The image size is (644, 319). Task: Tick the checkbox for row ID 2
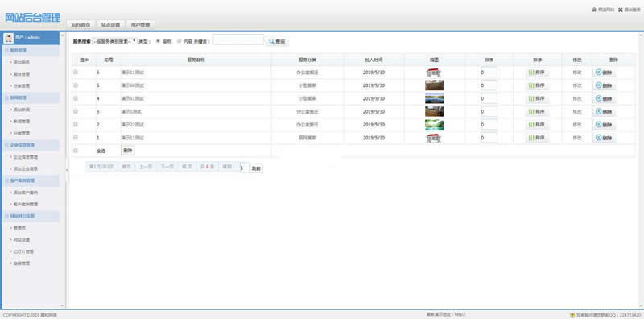pos(76,125)
